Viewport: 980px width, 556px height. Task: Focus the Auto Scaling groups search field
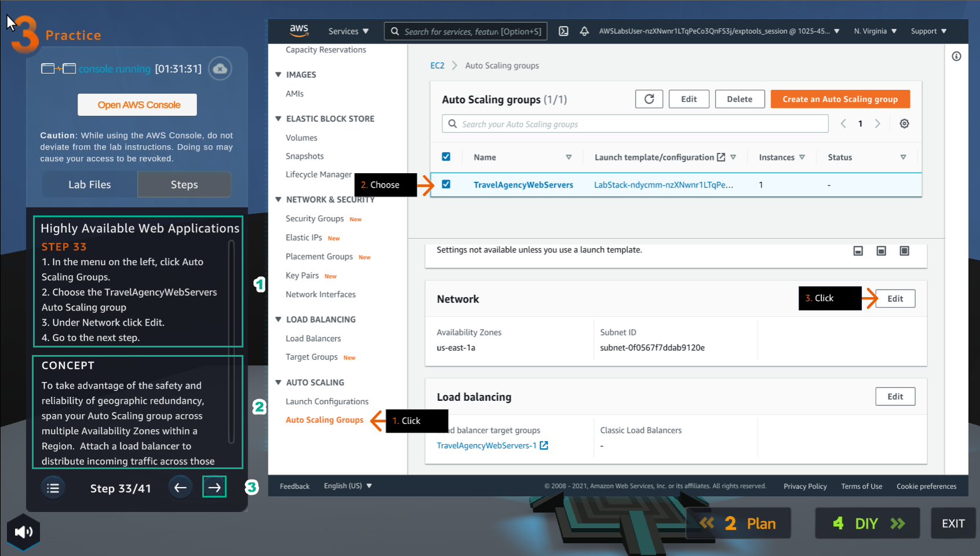click(x=635, y=124)
